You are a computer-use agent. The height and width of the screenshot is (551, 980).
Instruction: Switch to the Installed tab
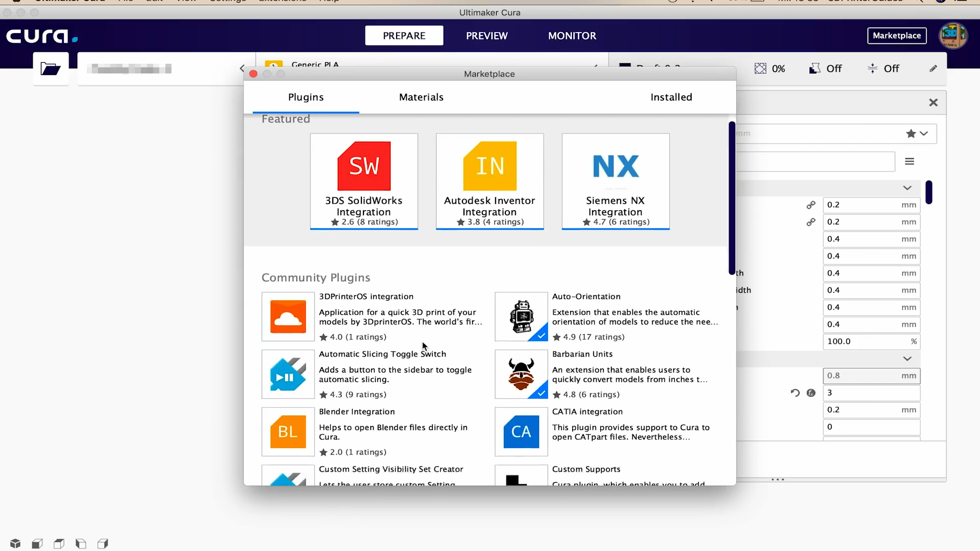point(671,97)
